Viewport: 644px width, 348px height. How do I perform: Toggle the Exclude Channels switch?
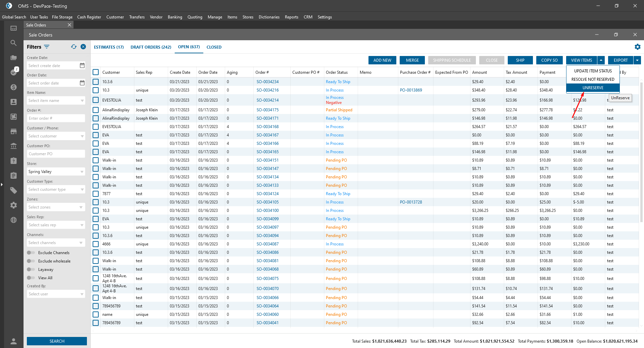coord(31,253)
